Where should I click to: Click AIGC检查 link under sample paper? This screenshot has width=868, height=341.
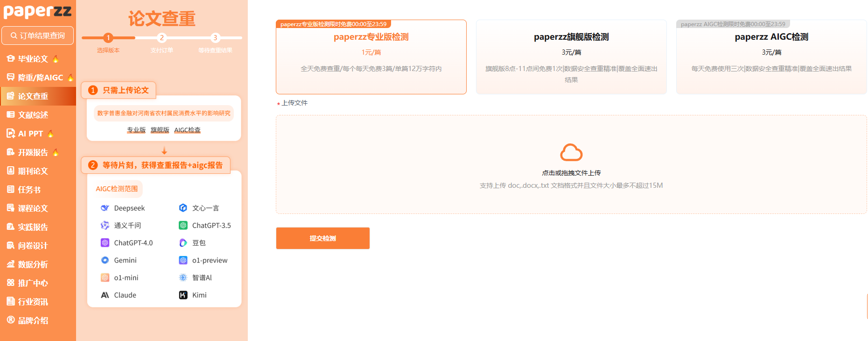click(187, 130)
